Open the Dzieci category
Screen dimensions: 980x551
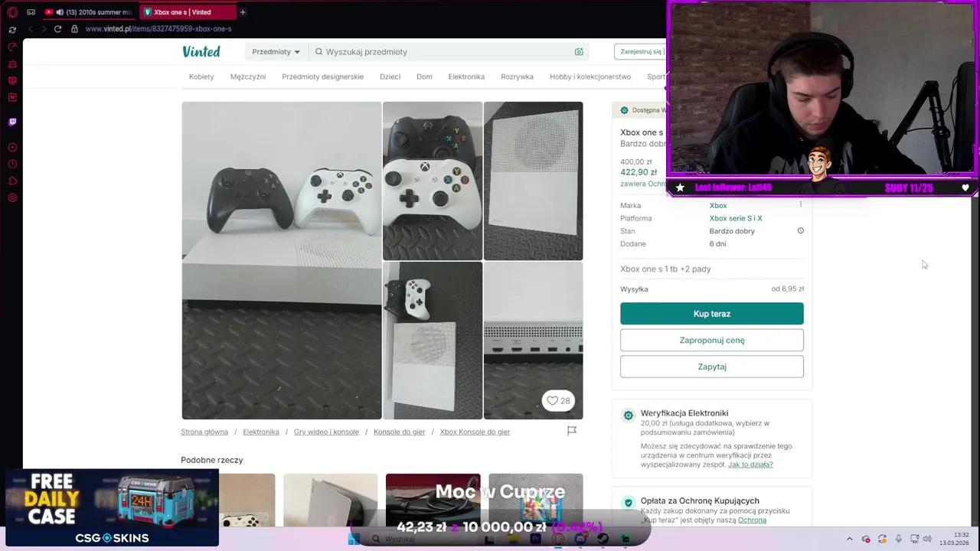(x=390, y=77)
